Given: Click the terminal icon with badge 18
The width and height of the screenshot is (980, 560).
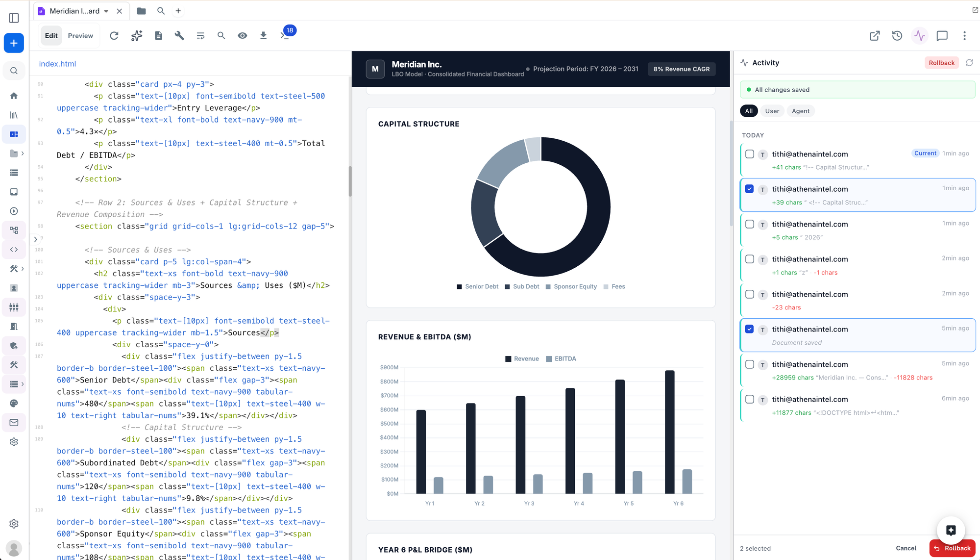Looking at the screenshot, I should point(285,35).
